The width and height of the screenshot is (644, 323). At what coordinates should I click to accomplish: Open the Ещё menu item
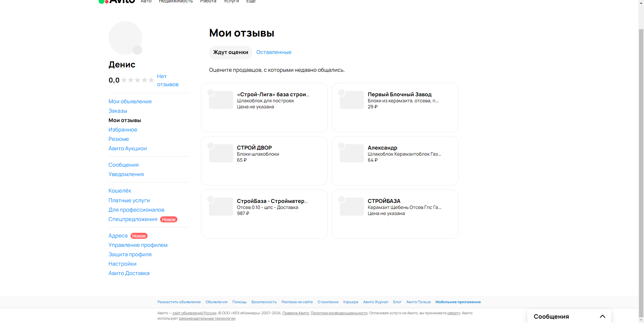251,1
